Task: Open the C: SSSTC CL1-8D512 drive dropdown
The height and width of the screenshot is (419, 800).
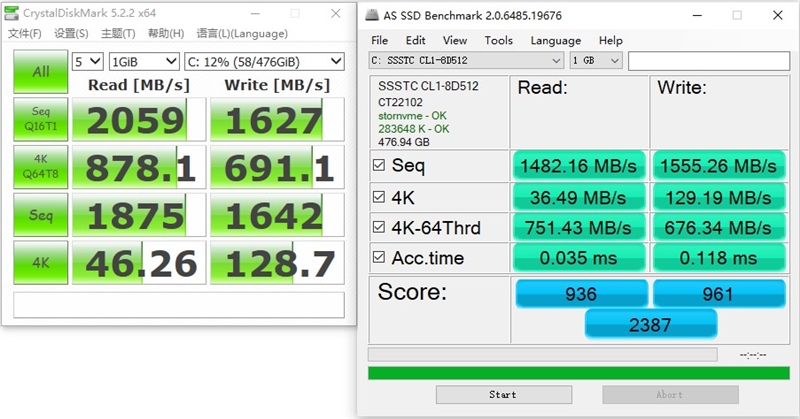Action: pyautogui.click(x=466, y=61)
